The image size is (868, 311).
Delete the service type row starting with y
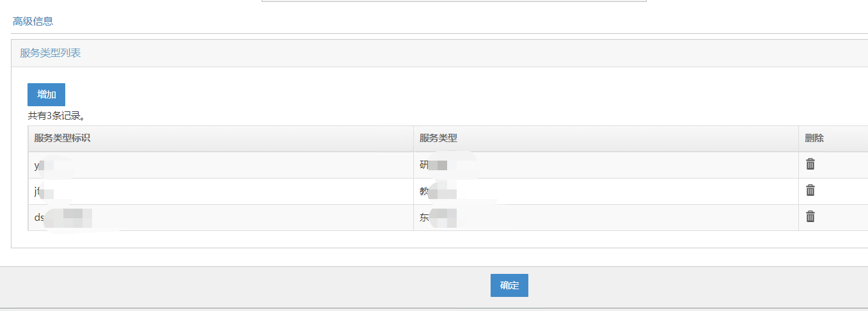point(810,164)
